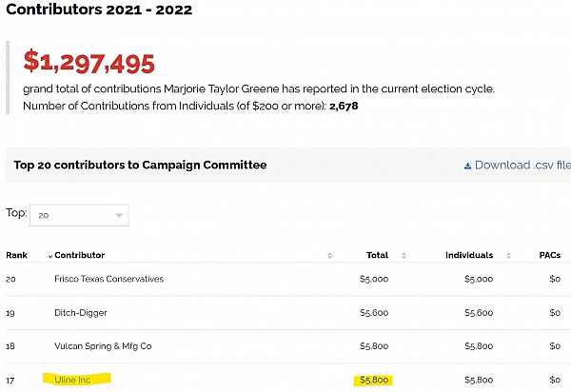The height and width of the screenshot is (392, 571).
Task: Click sort icon left of Total header
Action: [329, 256]
